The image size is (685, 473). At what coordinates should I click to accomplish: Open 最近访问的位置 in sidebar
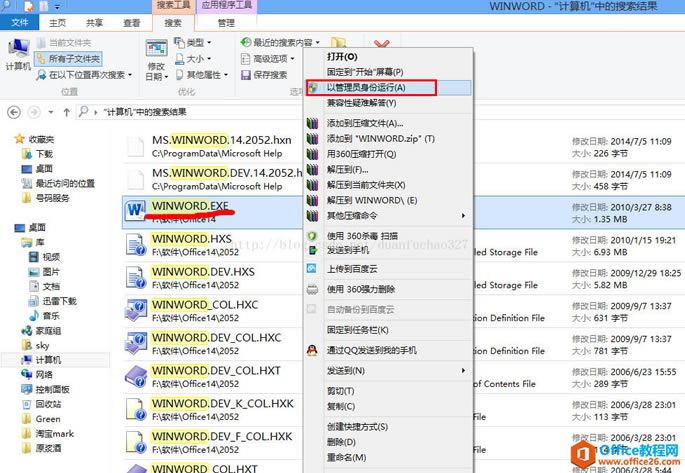(x=59, y=183)
